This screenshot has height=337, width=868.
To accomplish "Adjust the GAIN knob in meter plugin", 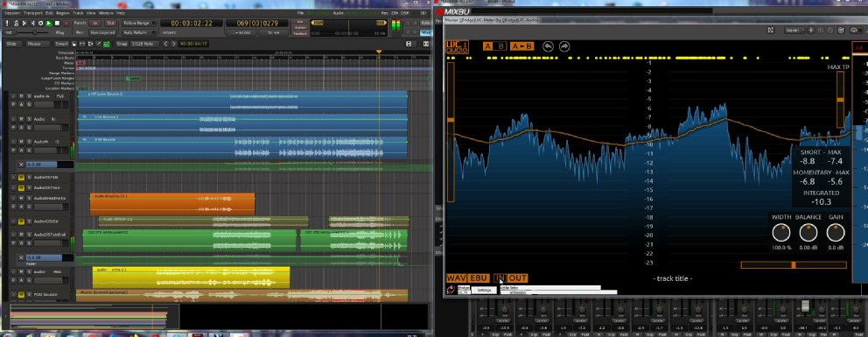I will tap(836, 233).
